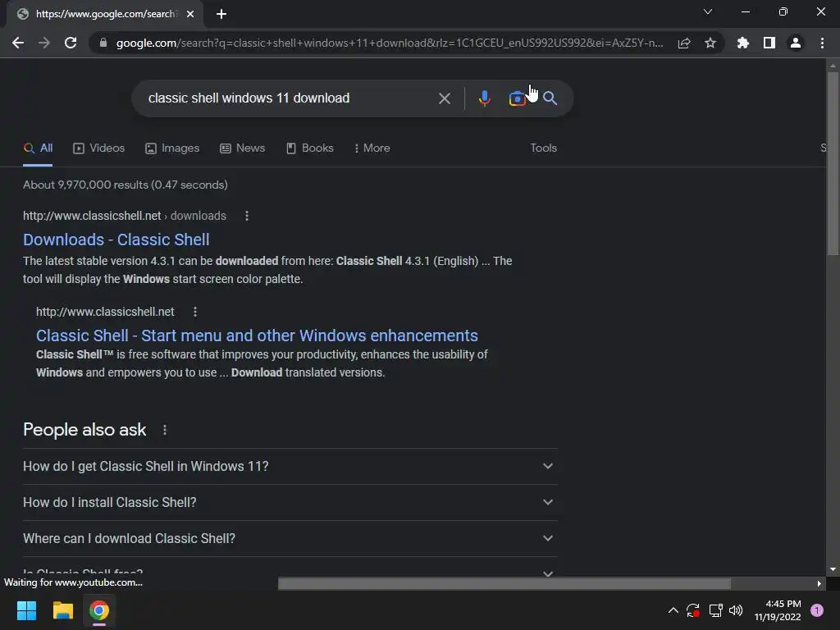Open Chrome extensions puzzle icon
840x630 pixels.
(x=743, y=43)
